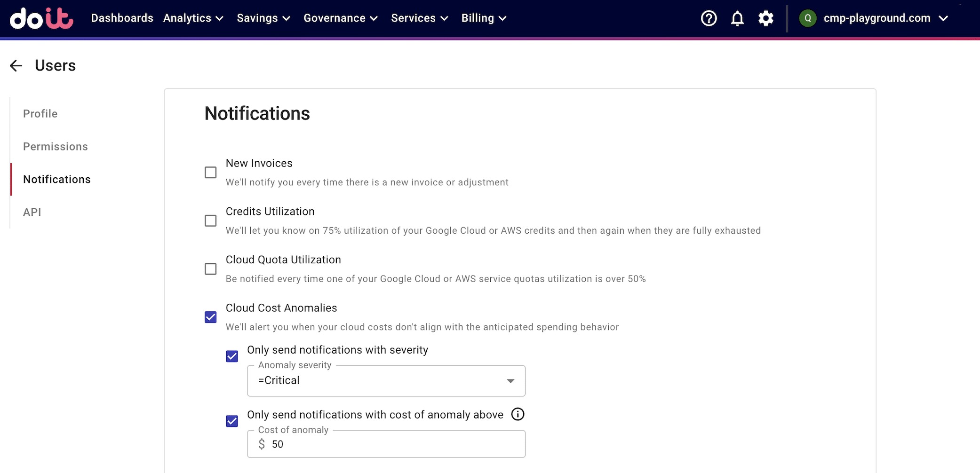
Task: Click the Cost of anomaly input field
Action: 395,444
